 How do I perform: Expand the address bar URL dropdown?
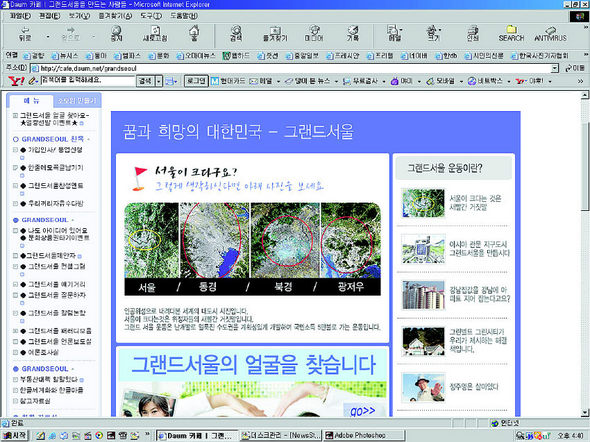pyautogui.click(x=555, y=68)
